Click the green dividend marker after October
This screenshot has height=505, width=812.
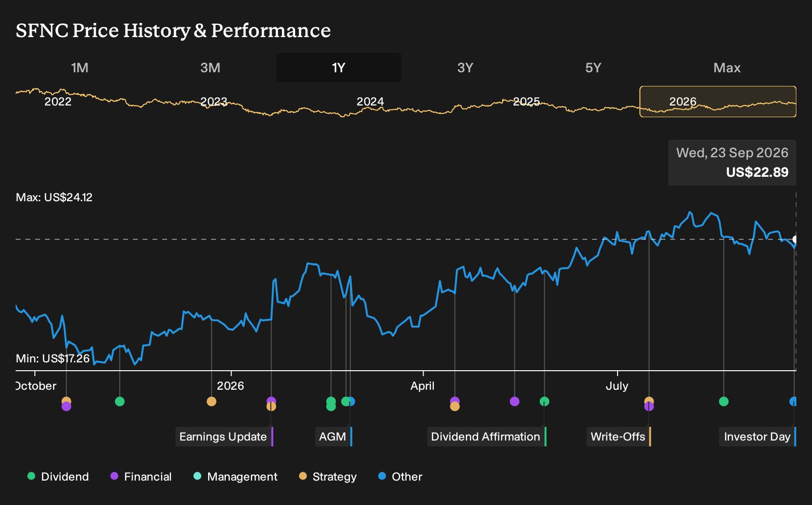pyautogui.click(x=120, y=401)
